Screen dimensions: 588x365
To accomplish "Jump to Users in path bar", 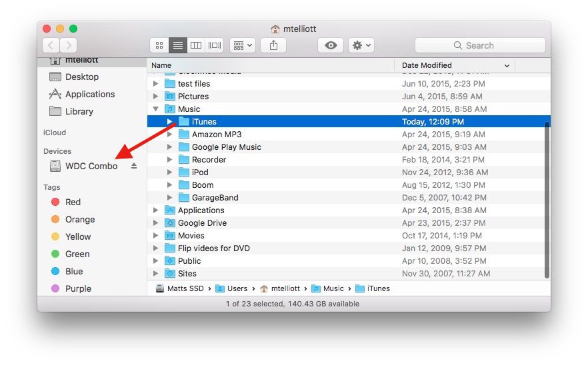I will tap(232, 288).
